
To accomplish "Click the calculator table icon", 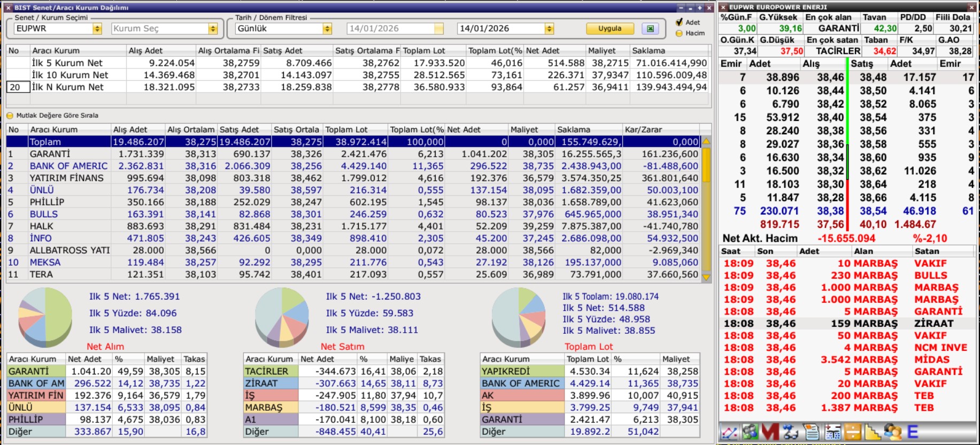I will coord(832,432).
